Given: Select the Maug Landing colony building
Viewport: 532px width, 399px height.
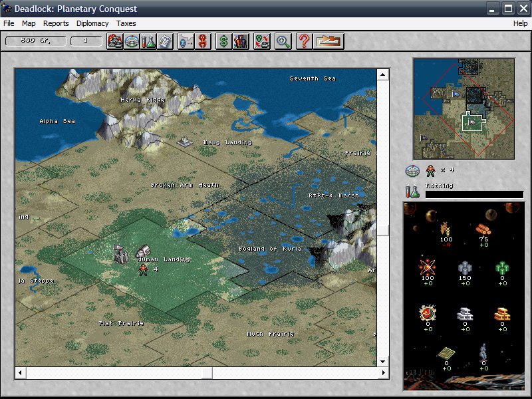Looking at the screenshot, I should click(x=185, y=141).
